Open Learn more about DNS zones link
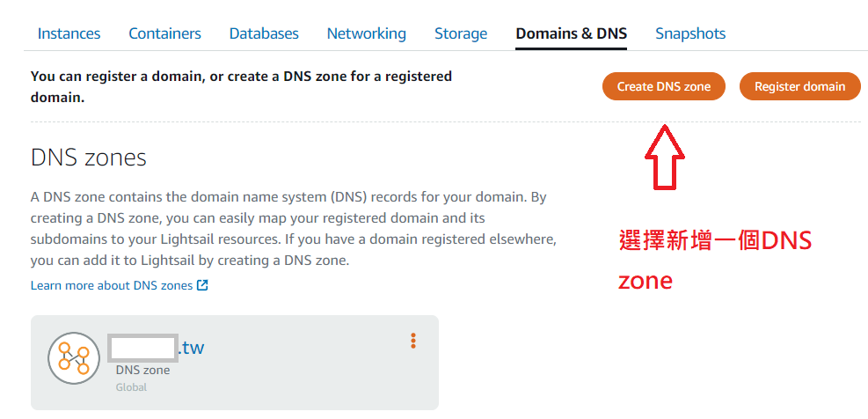The image size is (868, 419). (x=112, y=285)
